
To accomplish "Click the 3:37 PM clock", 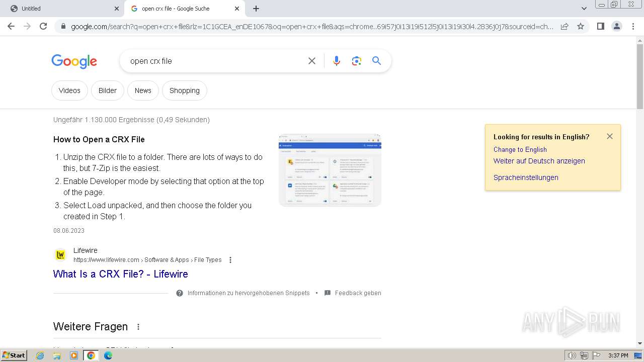I will (x=618, y=355).
